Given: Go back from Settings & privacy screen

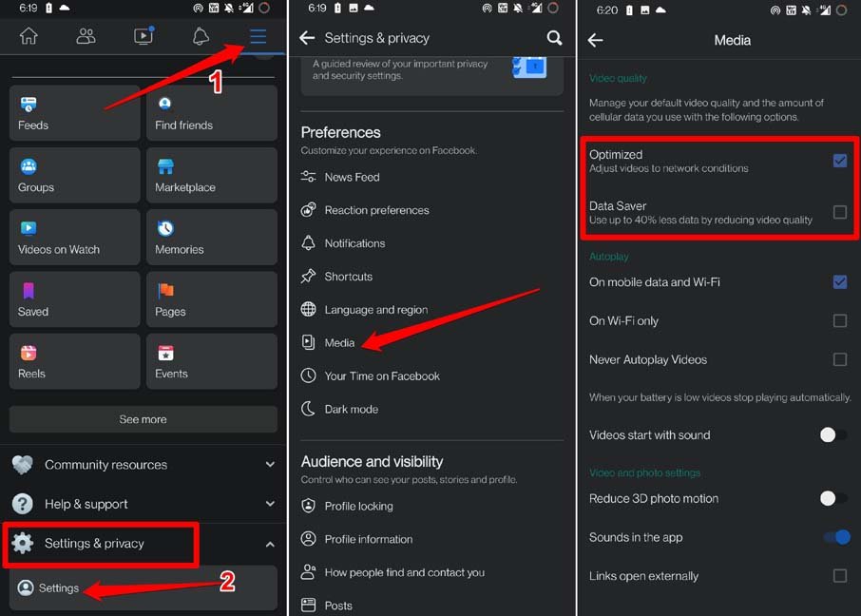Looking at the screenshot, I should [x=307, y=38].
